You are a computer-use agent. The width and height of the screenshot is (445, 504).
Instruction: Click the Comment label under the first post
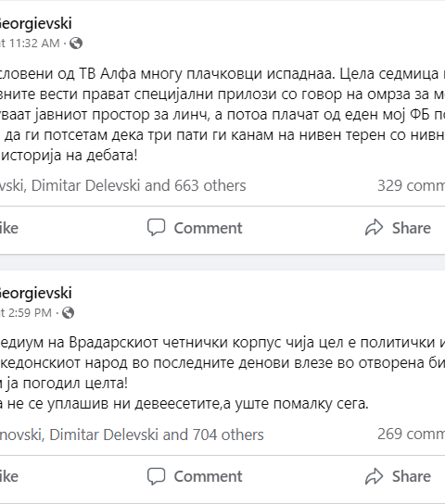coord(208,228)
